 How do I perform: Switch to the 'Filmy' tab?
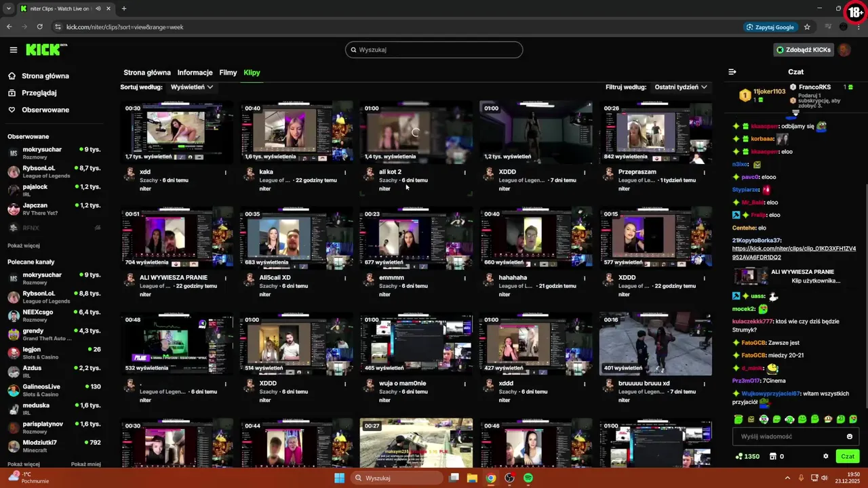pyautogui.click(x=228, y=73)
